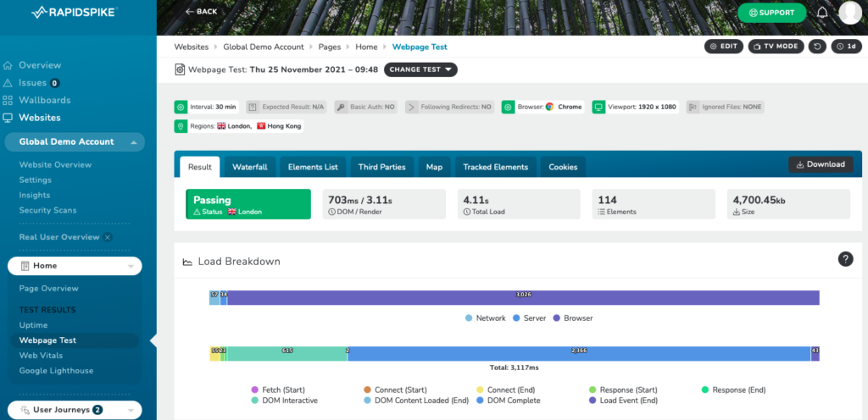Switch to the Tracked Elements tab
868x420 pixels.
point(495,167)
